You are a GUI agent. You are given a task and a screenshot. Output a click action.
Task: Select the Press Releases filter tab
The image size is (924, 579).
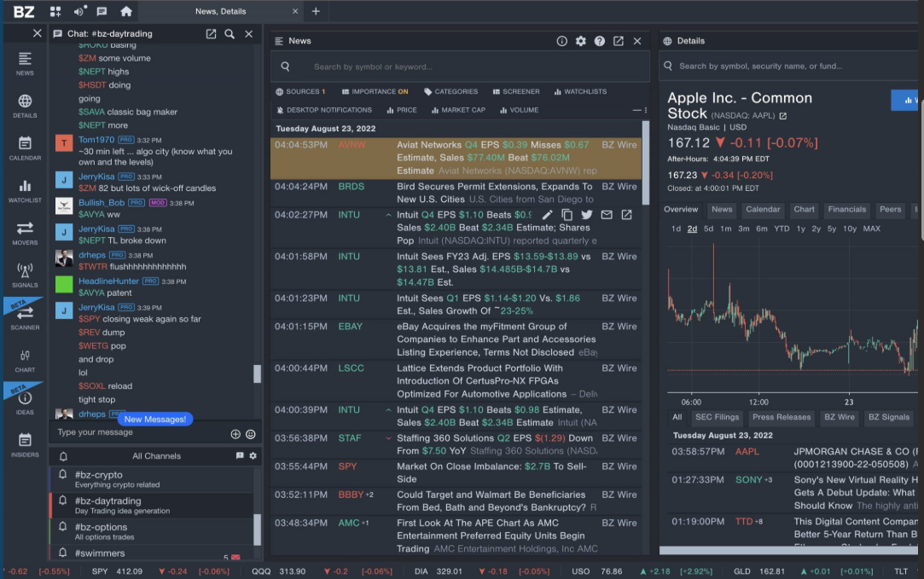click(x=781, y=417)
